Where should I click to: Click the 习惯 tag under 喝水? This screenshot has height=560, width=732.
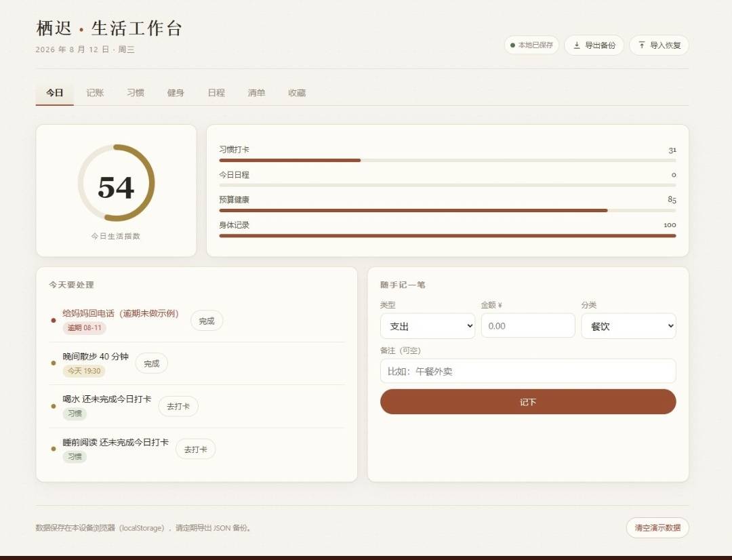coord(75,414)
